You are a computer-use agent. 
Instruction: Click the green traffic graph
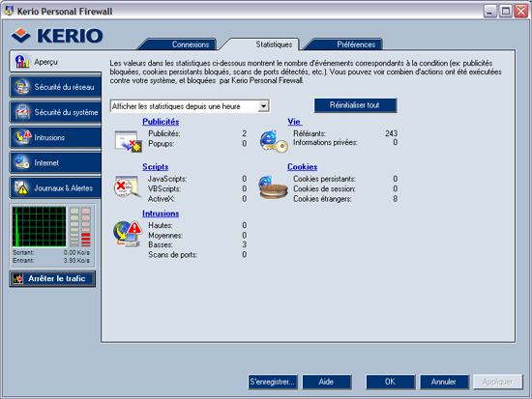point(39,227)
